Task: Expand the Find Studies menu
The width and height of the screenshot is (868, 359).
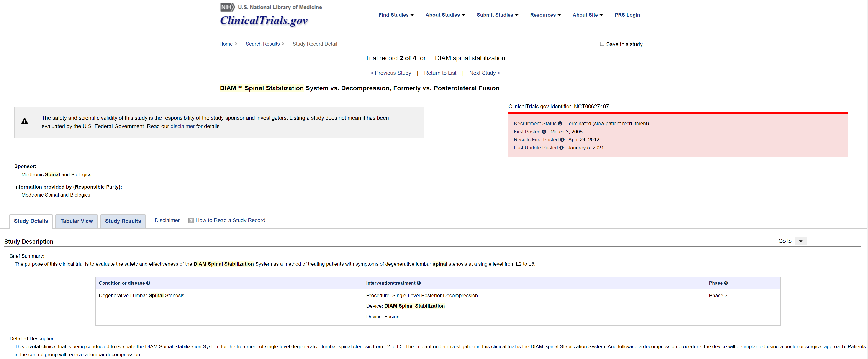Action: [396, 15]
